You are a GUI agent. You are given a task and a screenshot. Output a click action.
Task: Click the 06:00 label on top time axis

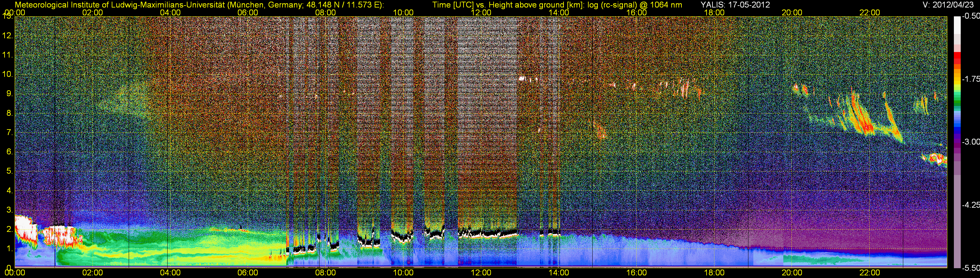(x=248, y=12)
